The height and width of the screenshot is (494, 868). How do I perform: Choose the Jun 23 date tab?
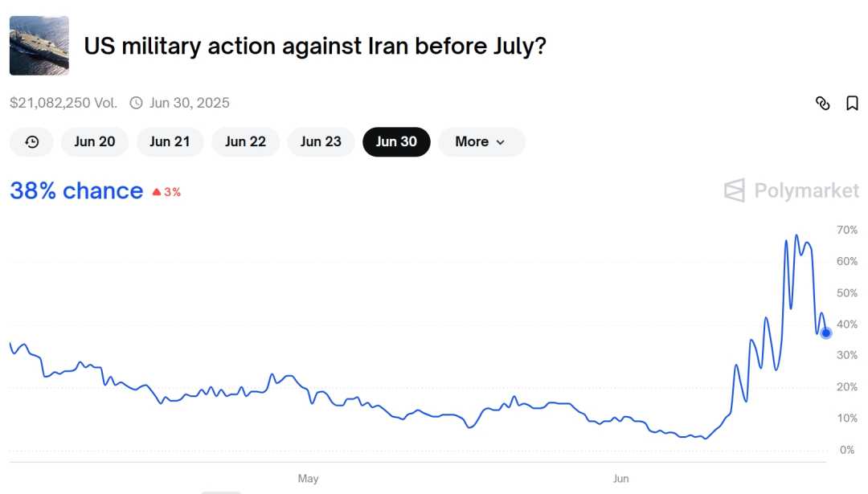[321, 141]
